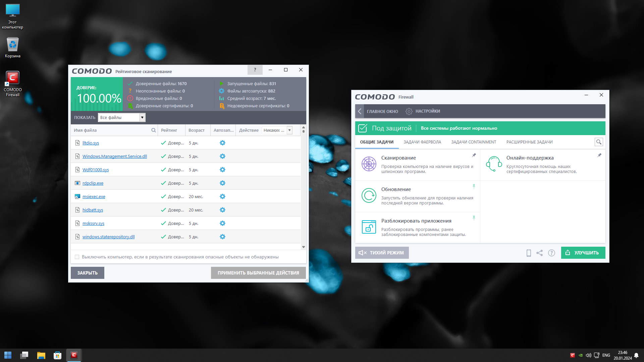Click the back chevron beside Main Window
Image resolution: width=644 pixels, height=362 pixels.
pos(360,111)
